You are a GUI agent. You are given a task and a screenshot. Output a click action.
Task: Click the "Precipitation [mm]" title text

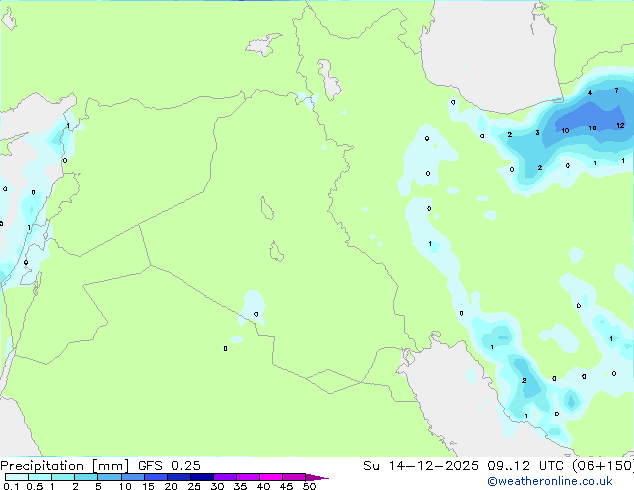[x=65, y=466]
